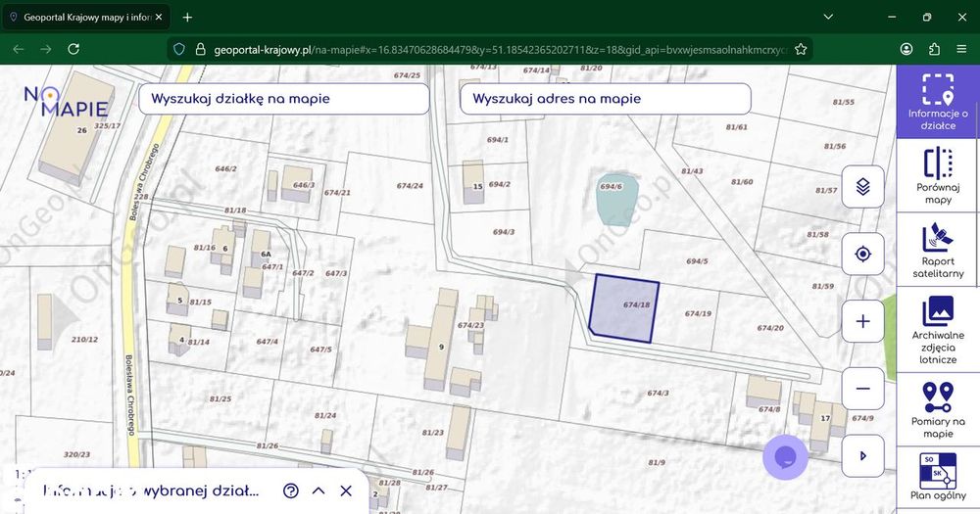Click parcel 647/4 on map

click(267, 342)
